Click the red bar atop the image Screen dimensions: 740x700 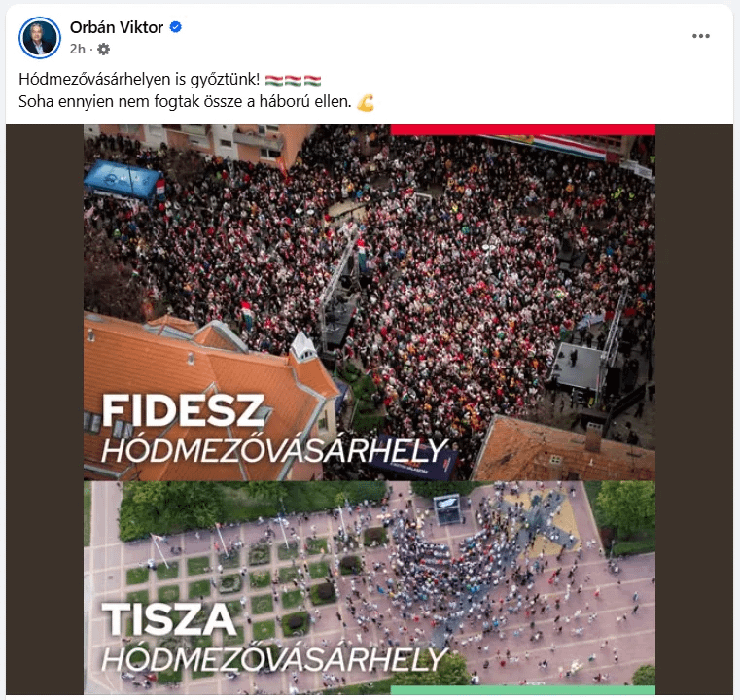[523, 130]
